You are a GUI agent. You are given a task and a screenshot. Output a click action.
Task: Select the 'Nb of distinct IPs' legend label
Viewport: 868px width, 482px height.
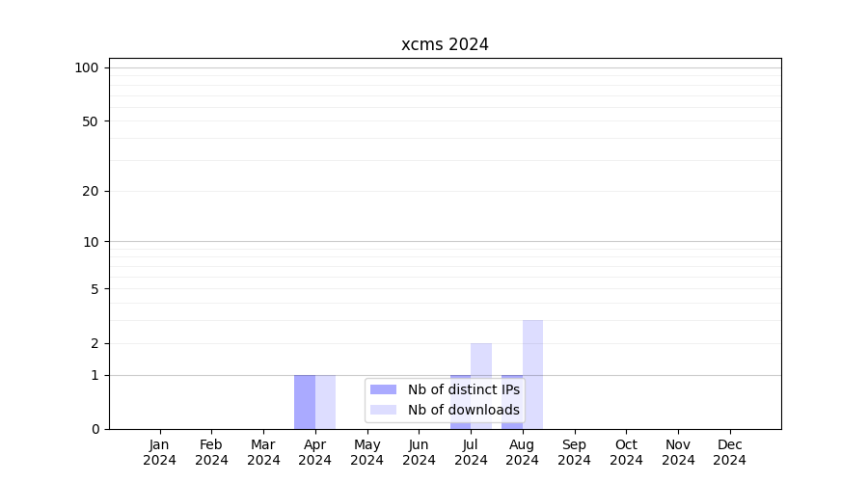click(463, 389)
